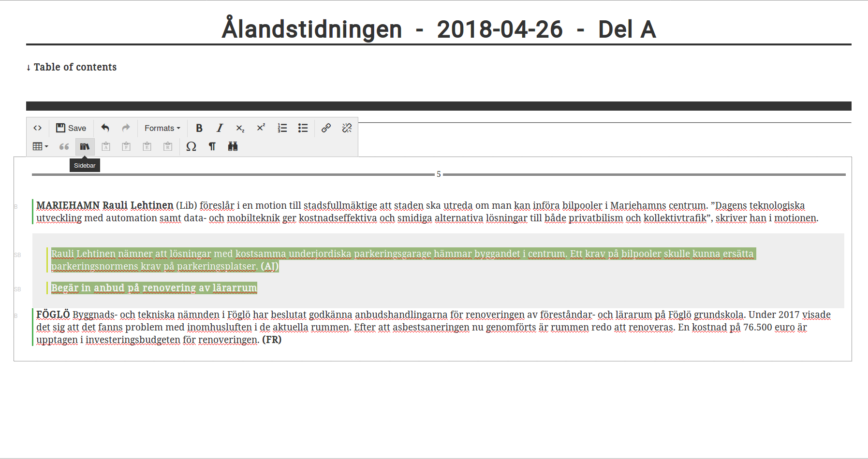Apply subscript to selection

(240, 128)
